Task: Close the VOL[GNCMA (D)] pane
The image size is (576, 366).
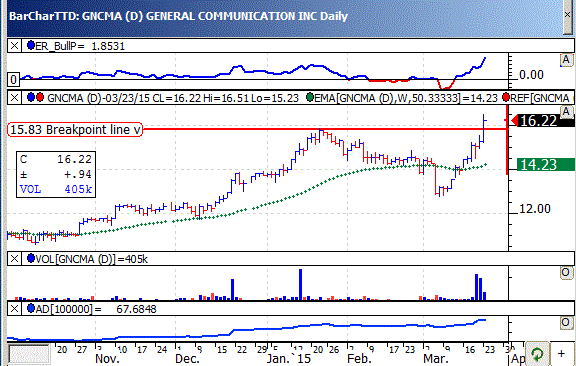Action: (x=14, y=259)
